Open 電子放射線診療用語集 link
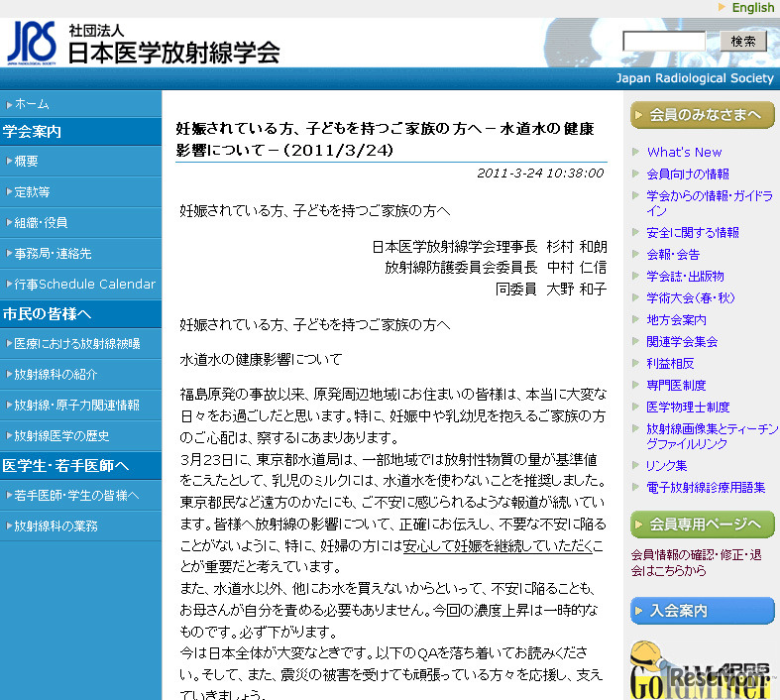The height and width of the screenshot is (700, 780). click(x=706, y=488)
